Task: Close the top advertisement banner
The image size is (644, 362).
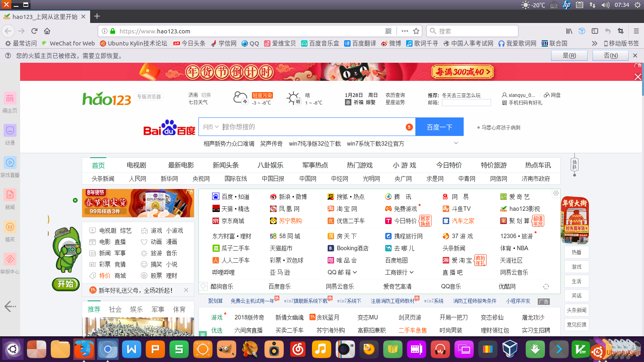Action: 638,77
